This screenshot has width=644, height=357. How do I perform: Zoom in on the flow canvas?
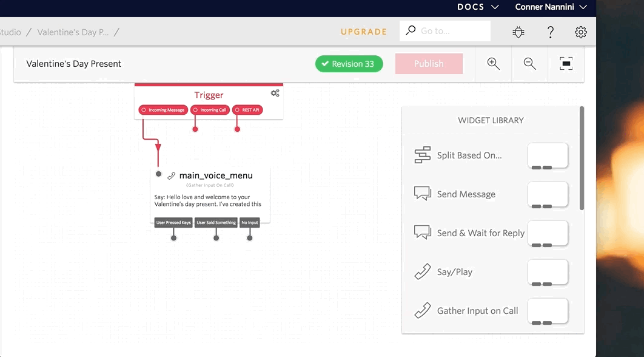pos(493,64)
